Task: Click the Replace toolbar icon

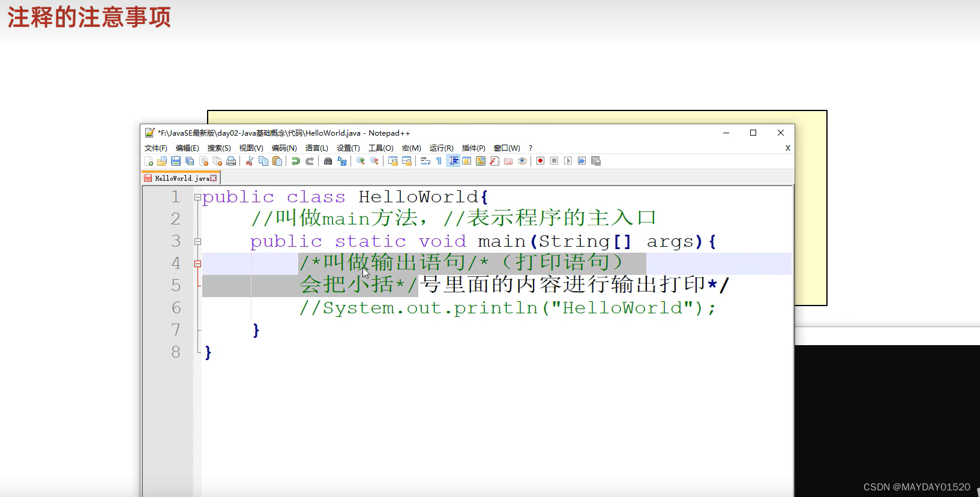Action: click(341, 161)
